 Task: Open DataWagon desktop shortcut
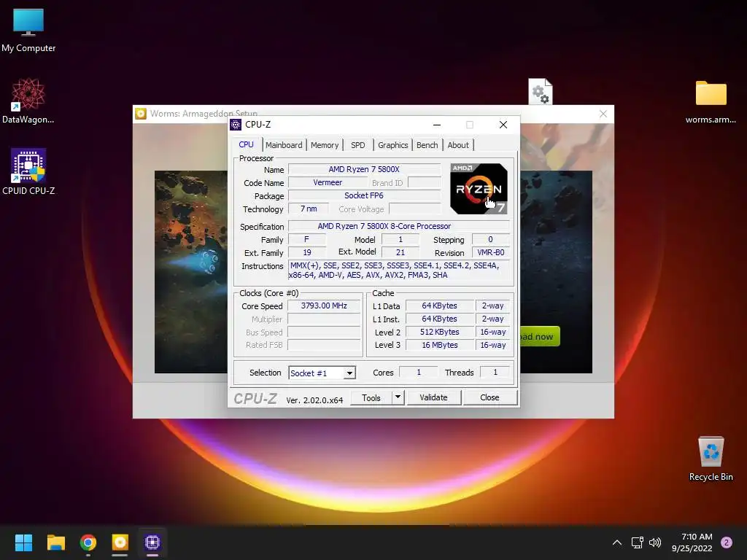pyautogui.click(x=28, y=101)
